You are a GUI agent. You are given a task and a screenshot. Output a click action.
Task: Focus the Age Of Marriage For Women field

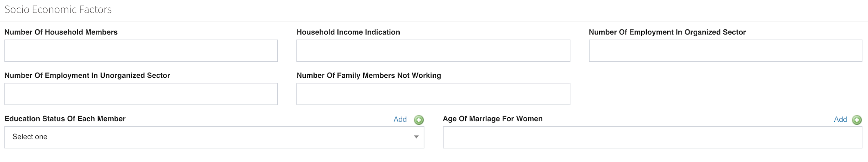point(652,137)
